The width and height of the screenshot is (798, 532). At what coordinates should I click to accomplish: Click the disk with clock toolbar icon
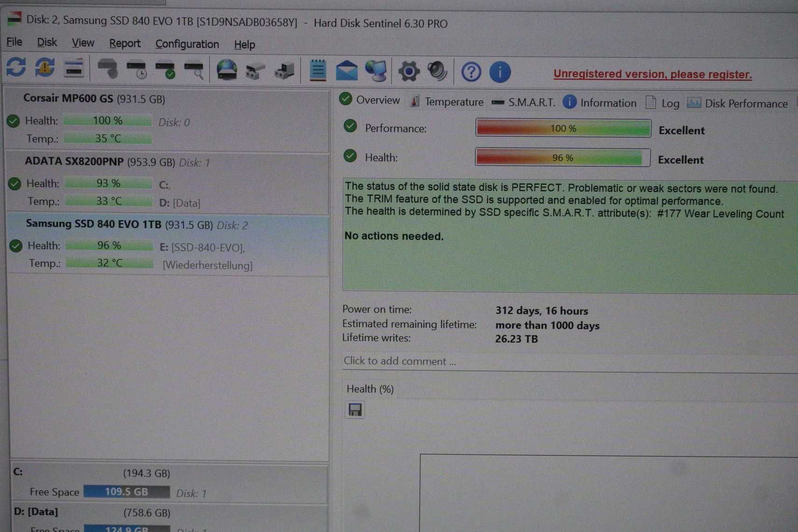coord(137,70)
